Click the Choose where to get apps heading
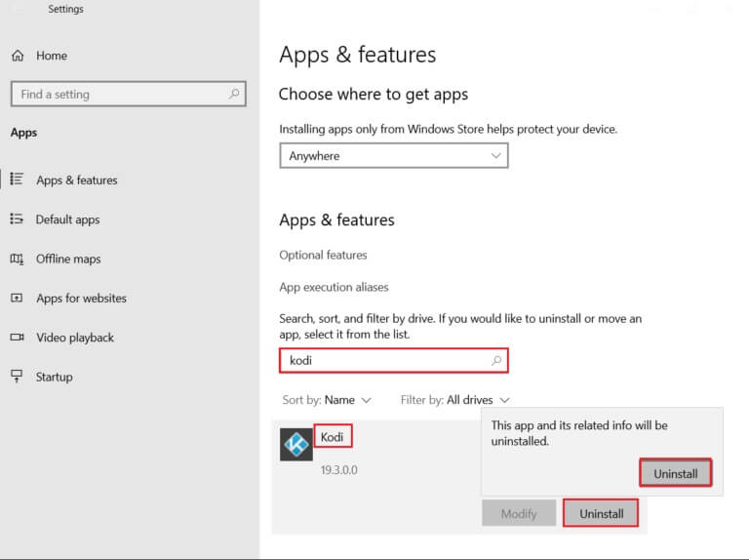This screenshot has width=749, height=560. point(374,94)
